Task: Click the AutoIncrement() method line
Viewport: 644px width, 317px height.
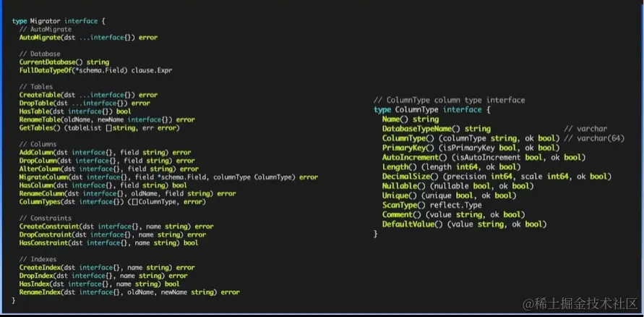Action: point(484,157)
